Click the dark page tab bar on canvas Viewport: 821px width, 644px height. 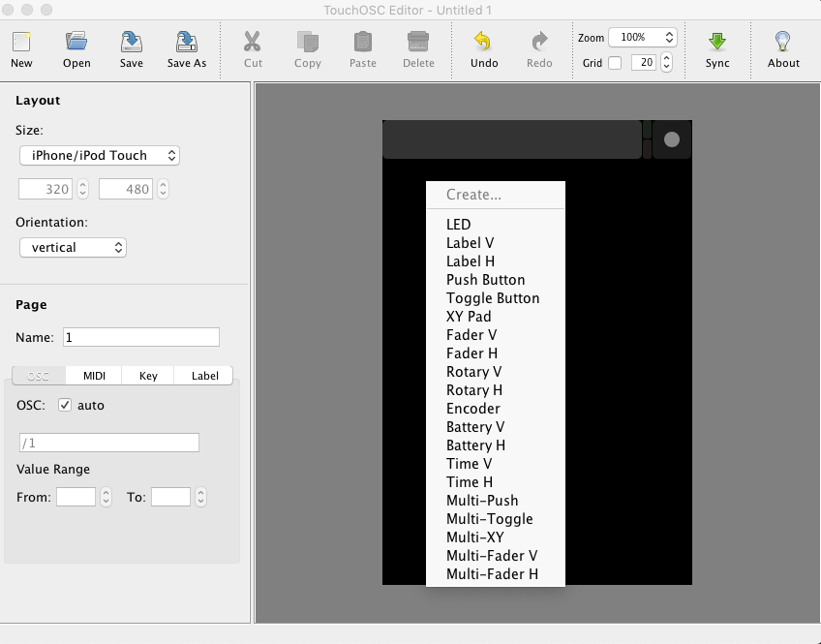[x=512, y=139]
